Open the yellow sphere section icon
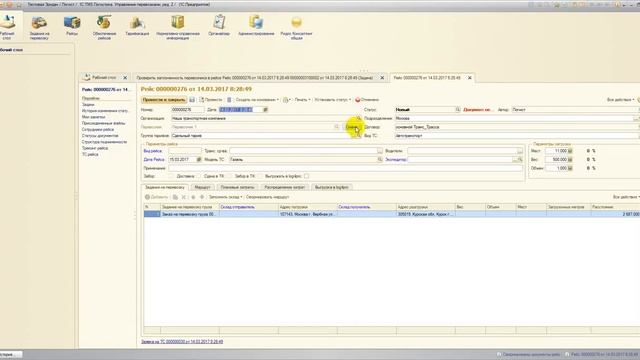The image size is (640, 360). pyautogui.click(x=296, y=28)
